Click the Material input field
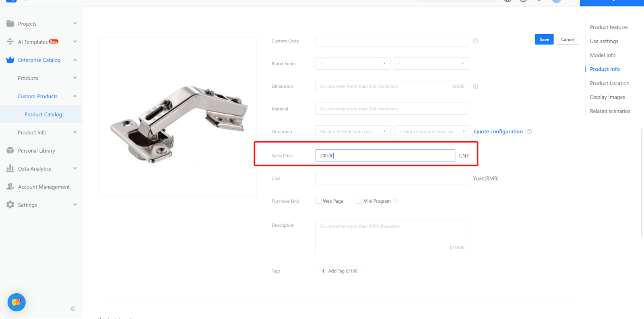 pyautogui.click(x=392, y=109)
